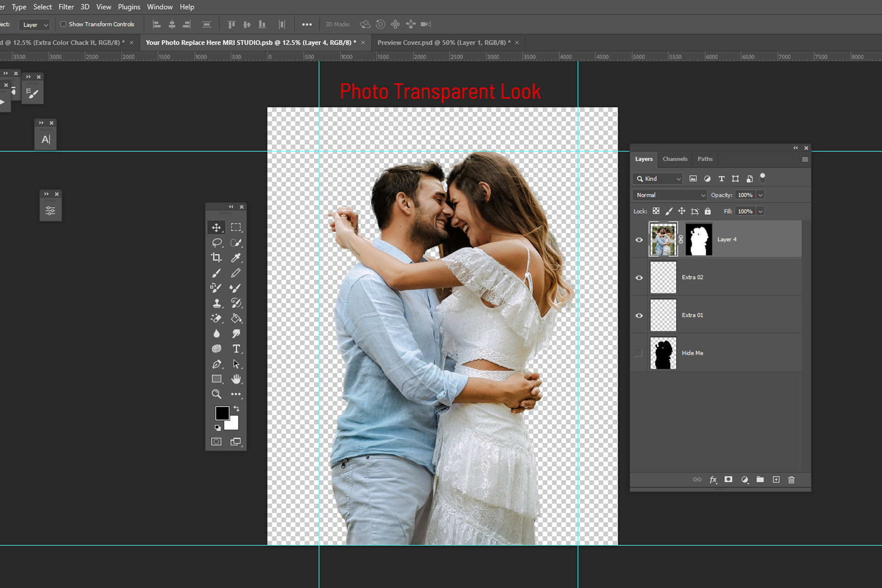This screenshot has height=588, width=882.
Task: Enable Show Transform Controls checkbox
Action: 63,24
